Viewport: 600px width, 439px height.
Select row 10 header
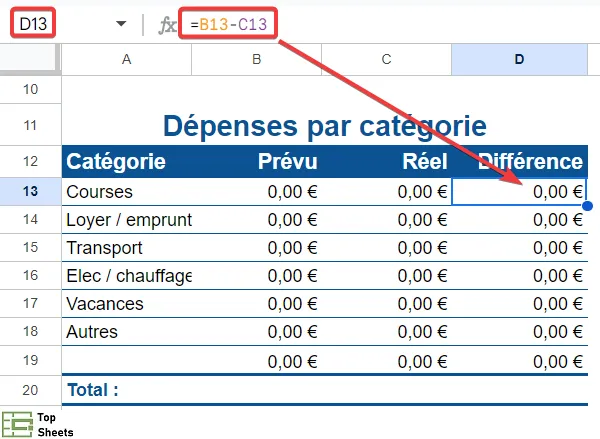(x=31, y=90)
